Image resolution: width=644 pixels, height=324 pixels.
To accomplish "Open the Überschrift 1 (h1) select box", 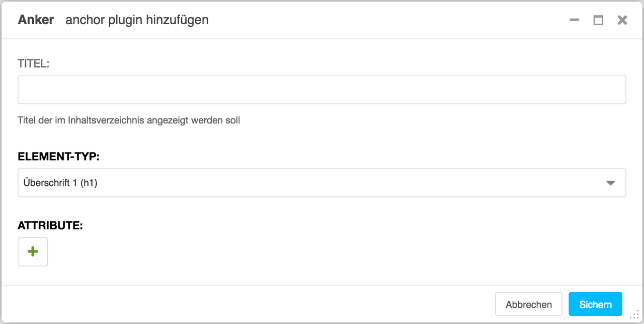I will click(322, 183).
